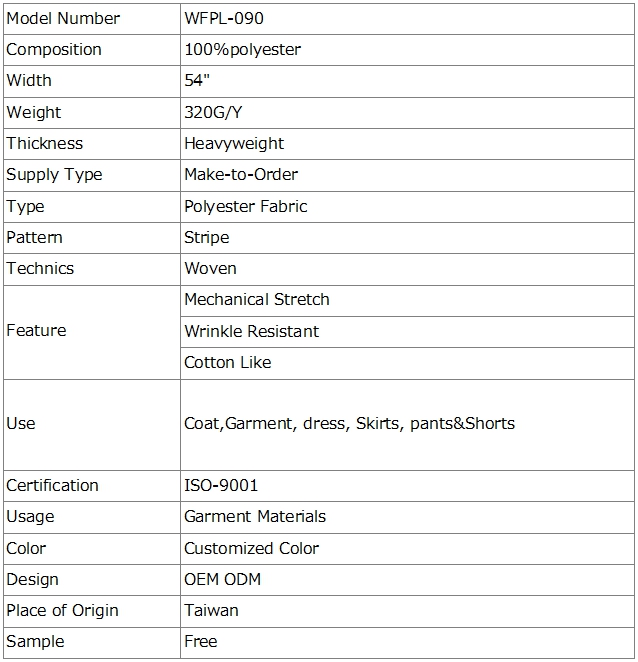The width and height of the screenshot is (638, 662).
Task: Click the 100%polyester composition value
Action: 242,49
